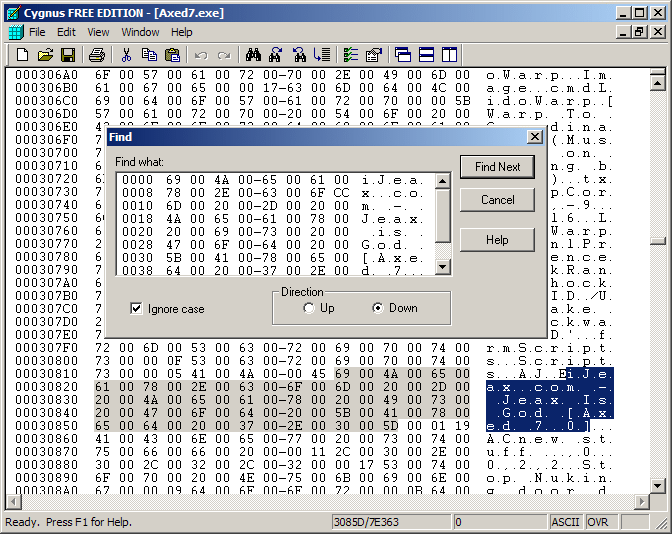
Task: Open the Window menu
Action: coord(140,32)
